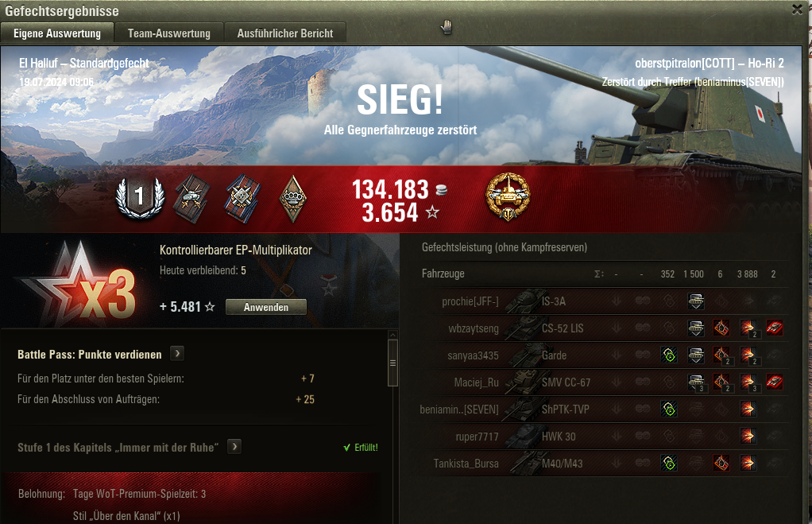Expand Stufe 1 des Kapitels arrow
Image resolution: width=812 pixels, height=524 pixels.
click(234, 446)
